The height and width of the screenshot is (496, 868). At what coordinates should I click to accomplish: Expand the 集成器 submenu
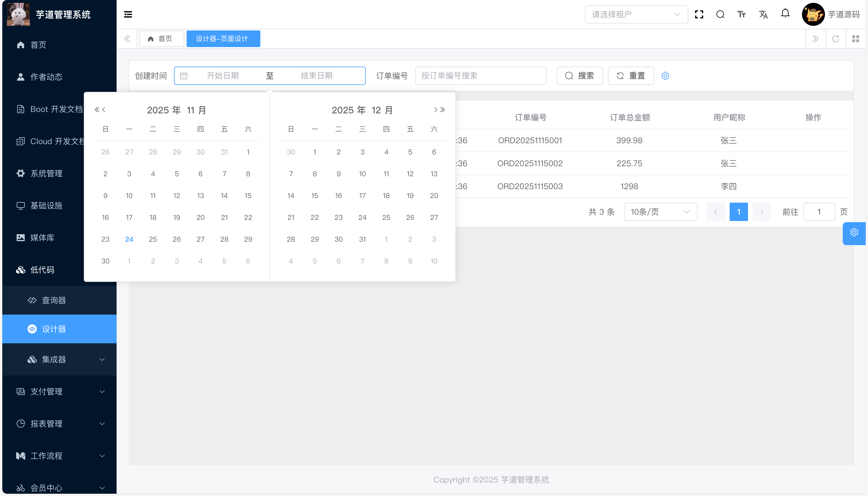pyautogui.click(x=60, y=359)
